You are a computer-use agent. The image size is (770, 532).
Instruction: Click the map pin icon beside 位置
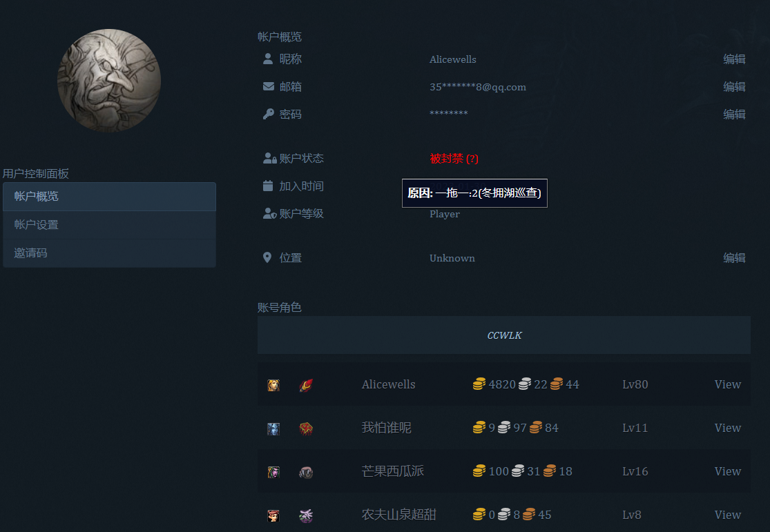coord(268,258)
